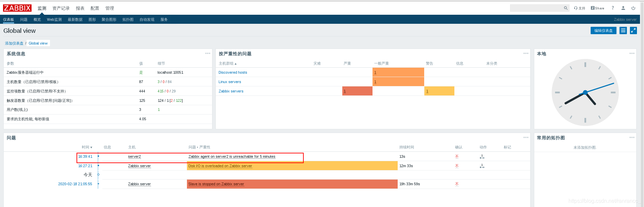
Task: Click the server2 host name
Action: [x=135, y=156]
